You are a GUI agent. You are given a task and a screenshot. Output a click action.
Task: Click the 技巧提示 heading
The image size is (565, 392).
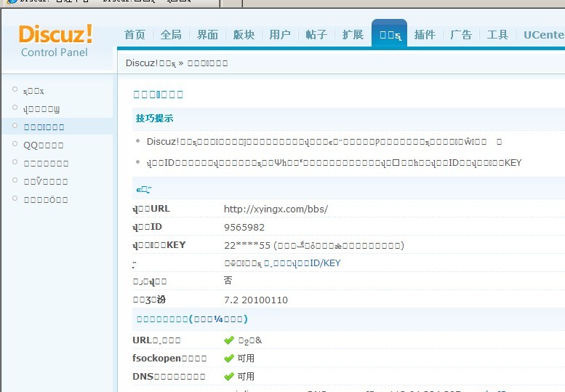click(x=155, y=118)
